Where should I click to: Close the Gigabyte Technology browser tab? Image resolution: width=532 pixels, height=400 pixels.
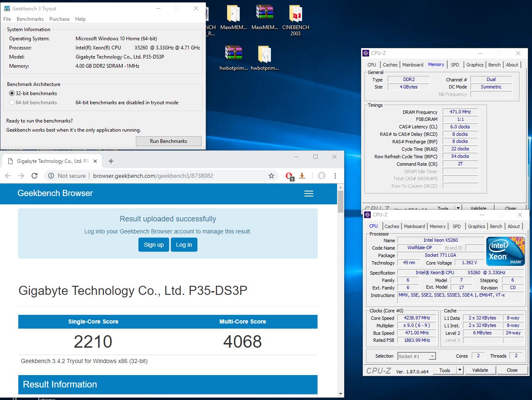tap(95, 161)
